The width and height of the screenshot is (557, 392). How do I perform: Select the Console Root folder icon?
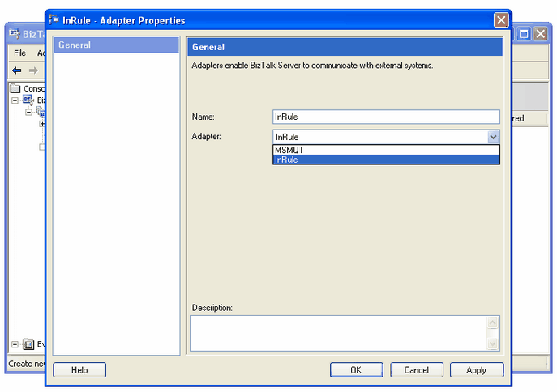tap(15, 88)
